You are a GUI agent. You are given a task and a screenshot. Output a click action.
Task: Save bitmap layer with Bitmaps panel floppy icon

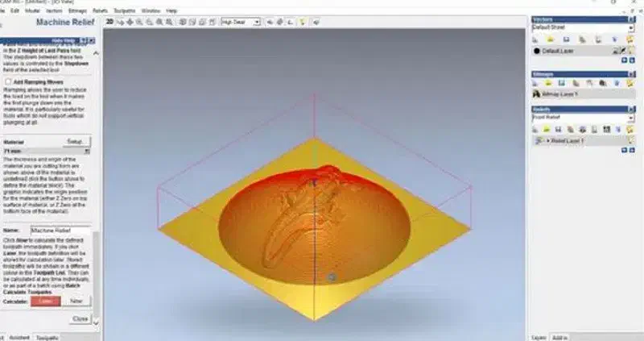point(561,83)
